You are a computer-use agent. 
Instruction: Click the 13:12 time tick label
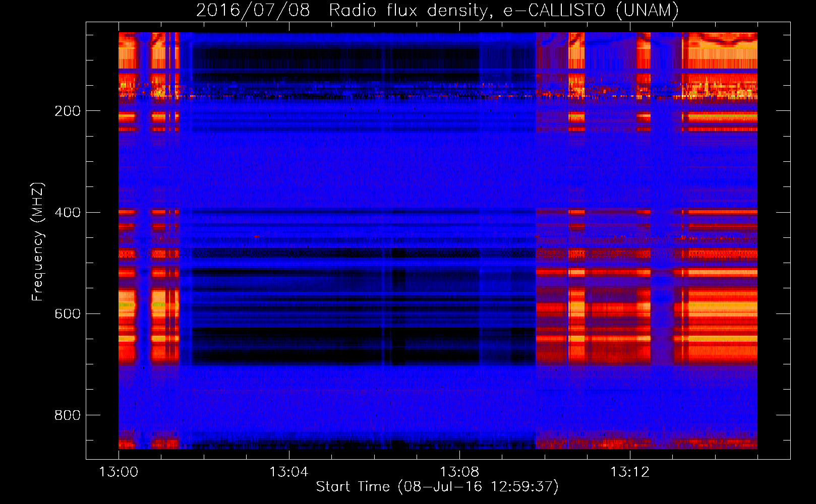pyautogui.click(x=630, y=472)
